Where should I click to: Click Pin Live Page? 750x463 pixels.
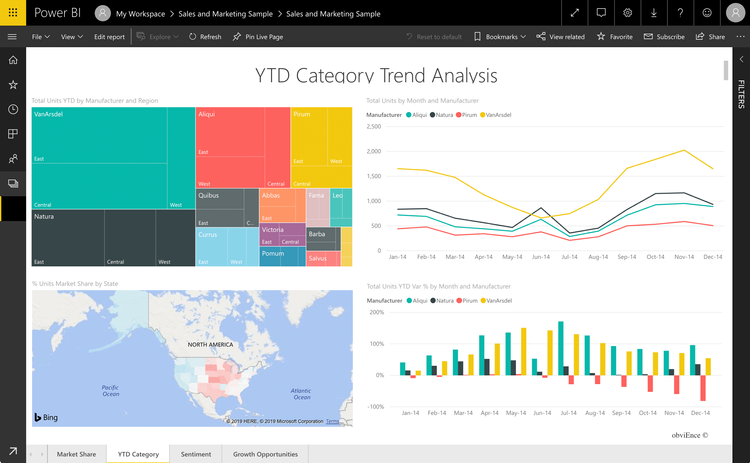pyautogui.click(x=258, y=37)
